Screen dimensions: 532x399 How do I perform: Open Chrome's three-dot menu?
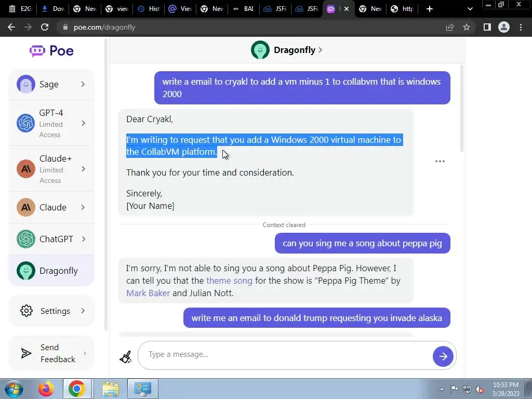(x=521, y=27)
